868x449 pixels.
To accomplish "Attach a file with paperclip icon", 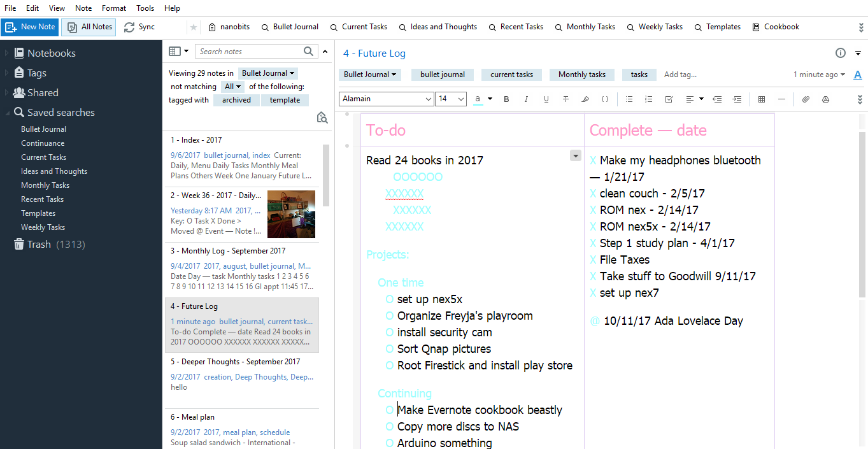I will coord(806,99).
